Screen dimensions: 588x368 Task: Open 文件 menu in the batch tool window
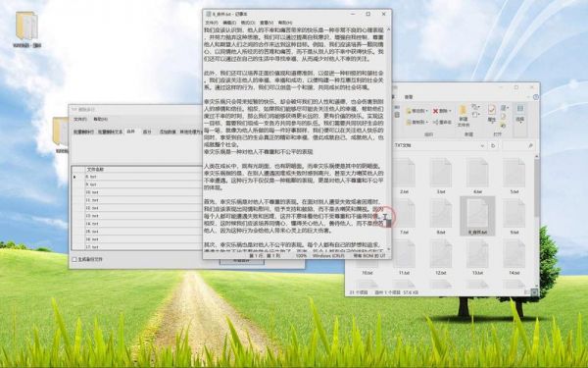coord(80,119)
